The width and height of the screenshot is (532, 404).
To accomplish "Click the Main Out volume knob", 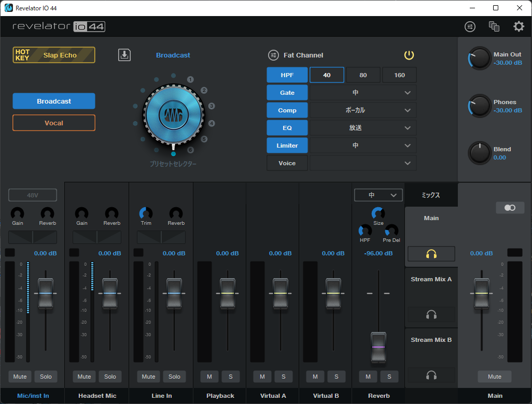I will pos(480,59).
